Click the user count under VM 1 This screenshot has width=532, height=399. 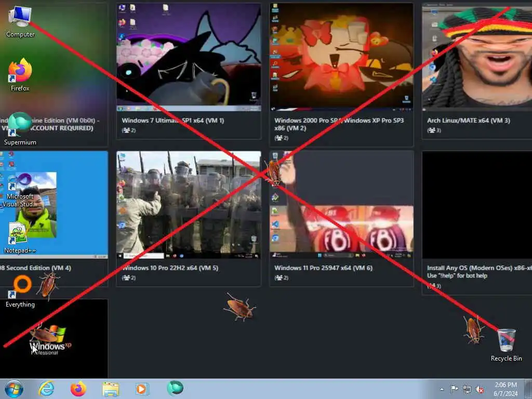(129, 130)
